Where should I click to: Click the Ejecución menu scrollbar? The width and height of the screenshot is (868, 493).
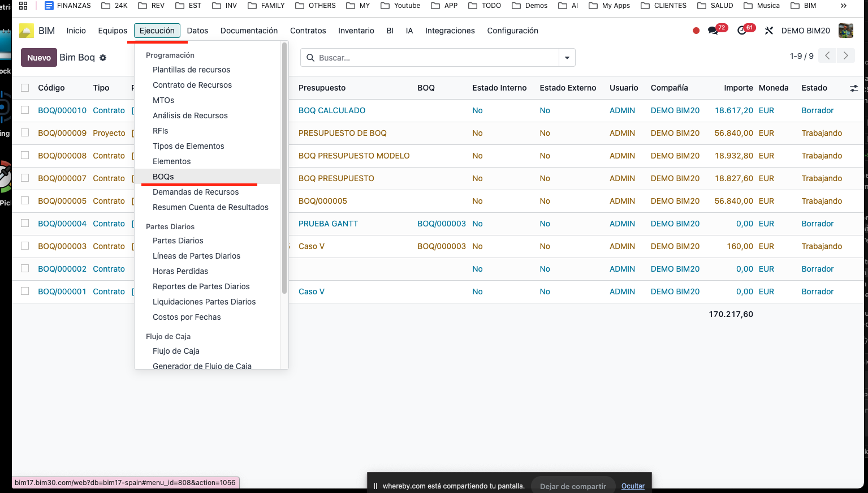point(284,170)
